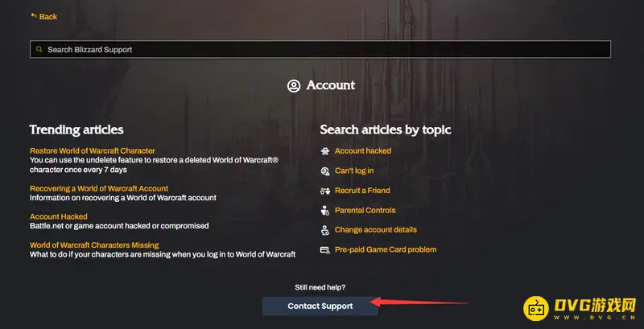Open Restore World of Warcraft Character article

pyautogui.click(x=93, y=150)
